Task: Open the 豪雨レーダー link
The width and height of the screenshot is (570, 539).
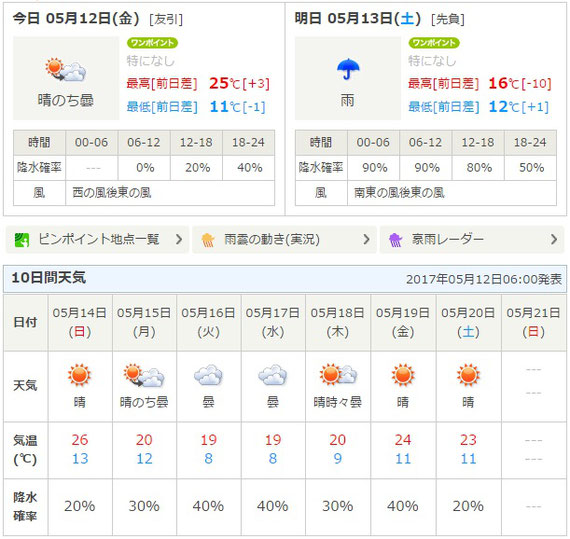Action: [472, 240]
